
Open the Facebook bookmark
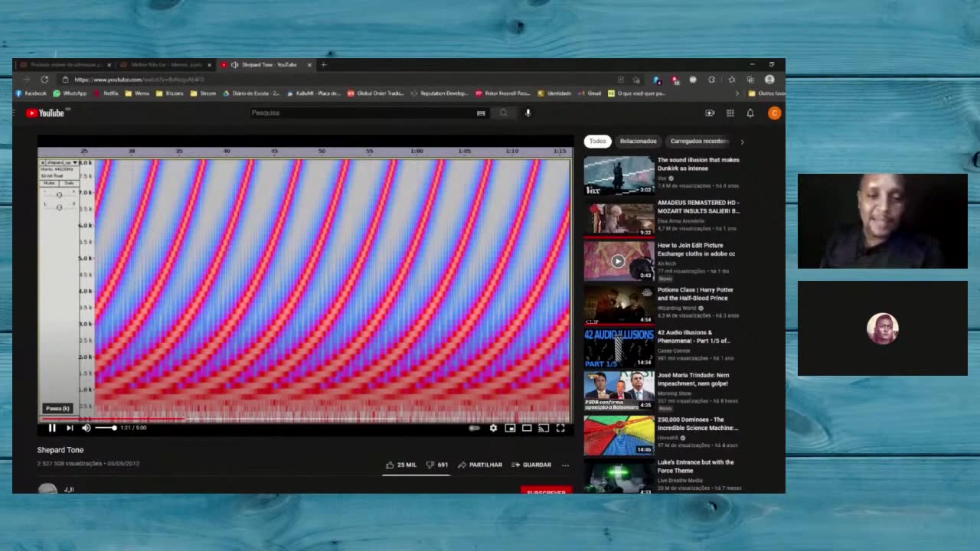tap(31, 93)
